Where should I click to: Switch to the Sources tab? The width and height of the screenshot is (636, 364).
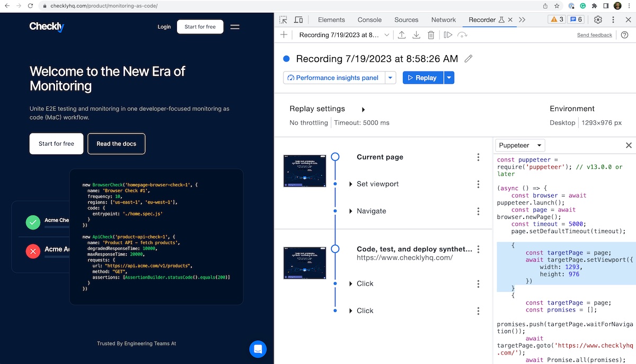coord(407,20)
